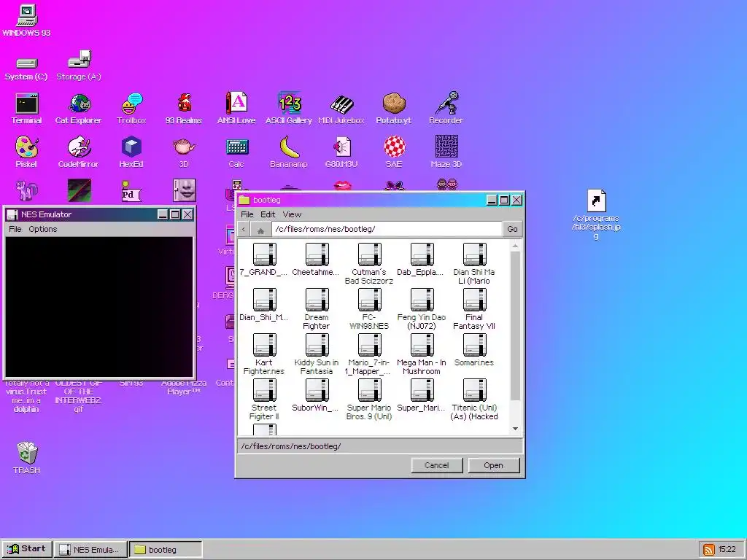Click the Cancel button in file dialog
Screen dimensions: 747x560
tap(437, 465)
